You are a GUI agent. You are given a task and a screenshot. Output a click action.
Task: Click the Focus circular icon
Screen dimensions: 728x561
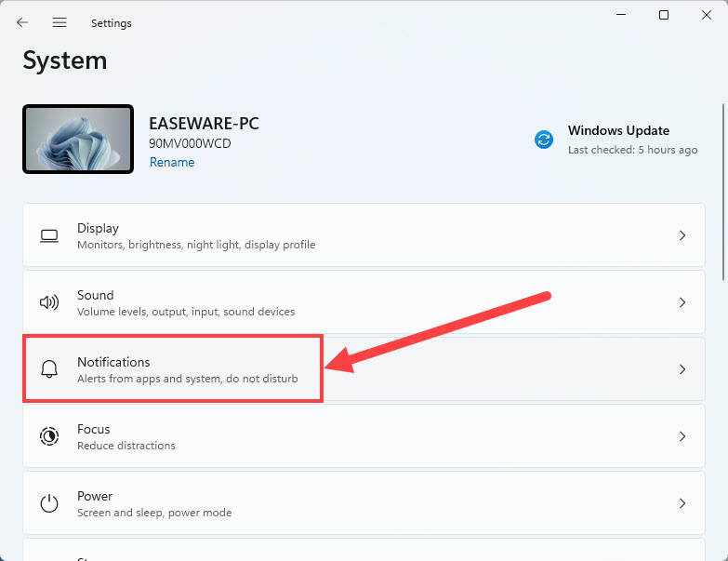point(49,436)
